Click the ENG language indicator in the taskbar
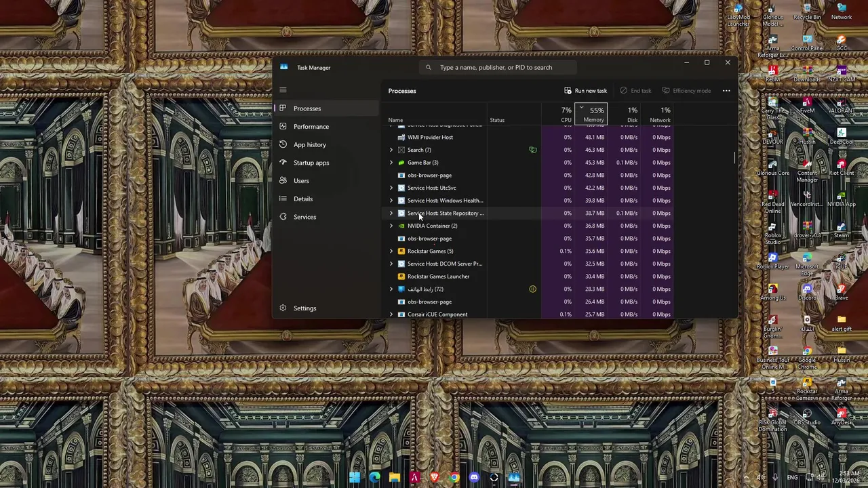Image resolution: width=868 pixels, height=488 pixels. 792,477
